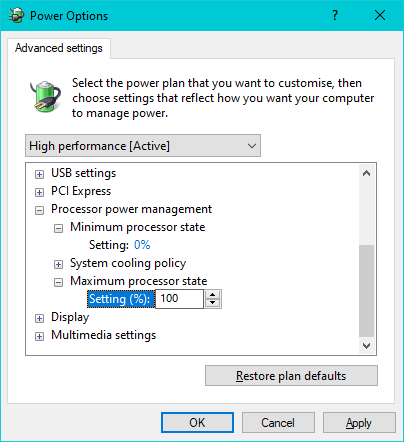Expand Multimedia settings node
The width and height of the screenshot is (404, 442).
point(39,336)
